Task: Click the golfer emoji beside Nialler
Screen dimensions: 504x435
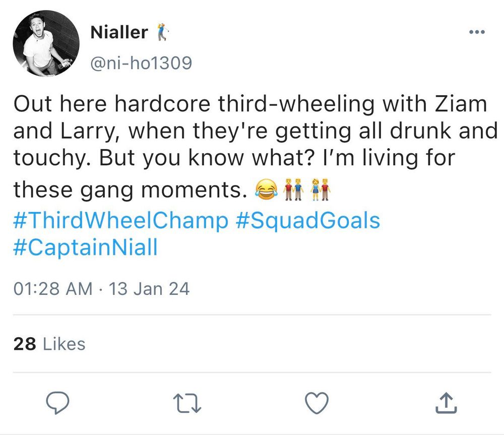Action: click(161, 32)
